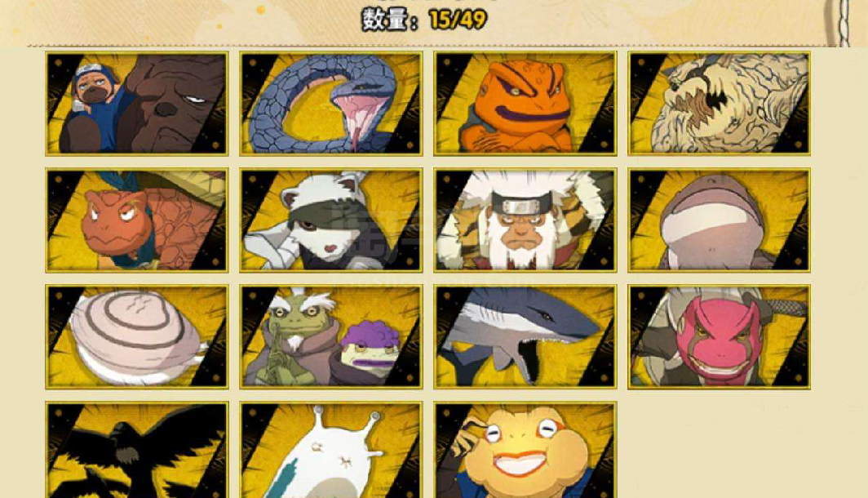Click the hanging chain at top right

tap(844, 22)
